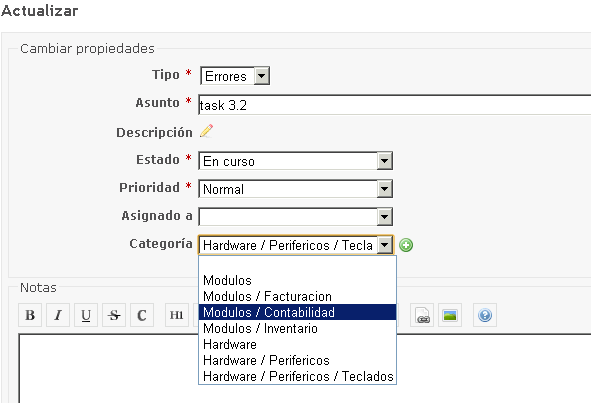Viewport: 591px width, 403px height.
Task: Click the Asunto text field
Action: [x=394, y=105]
